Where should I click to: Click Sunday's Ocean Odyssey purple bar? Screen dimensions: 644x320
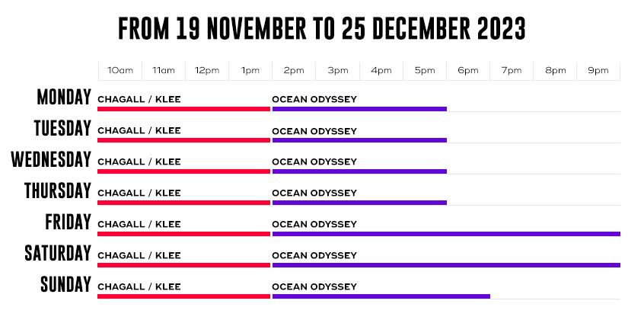coord(381,296)
